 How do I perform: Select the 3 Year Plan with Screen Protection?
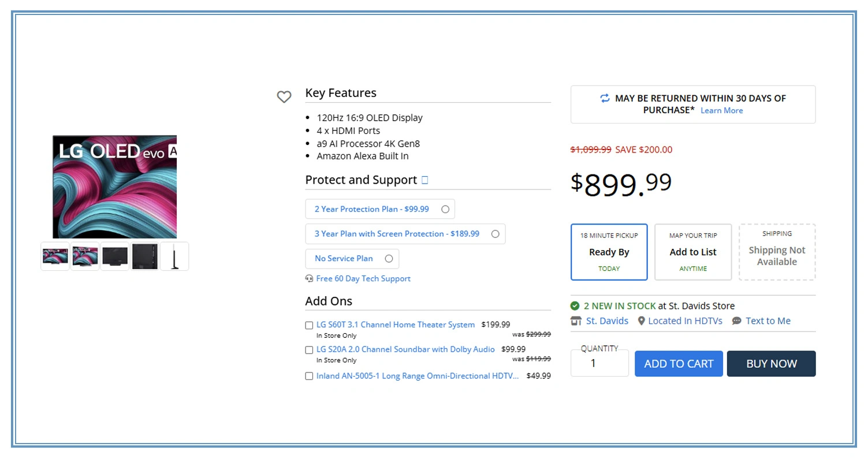pyautogui.click(x=495, y=234)
